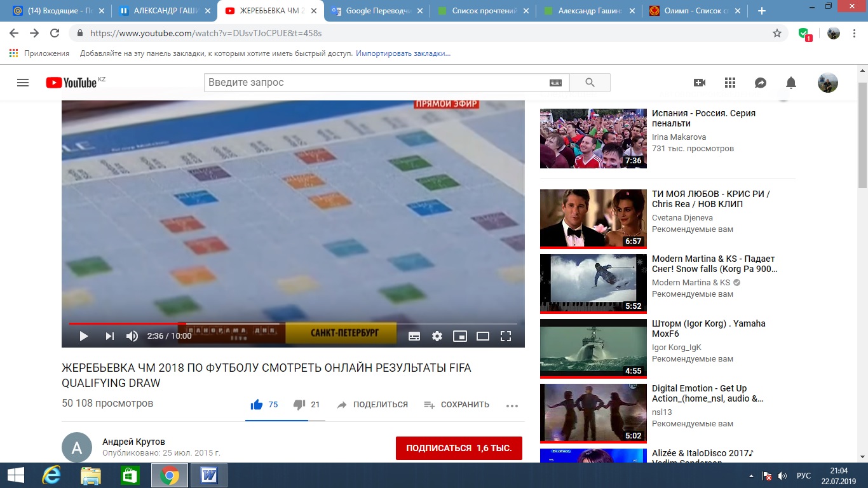Toggle theater mode view
The height and width of the screenshot is (488, 868).
(483, 336)
